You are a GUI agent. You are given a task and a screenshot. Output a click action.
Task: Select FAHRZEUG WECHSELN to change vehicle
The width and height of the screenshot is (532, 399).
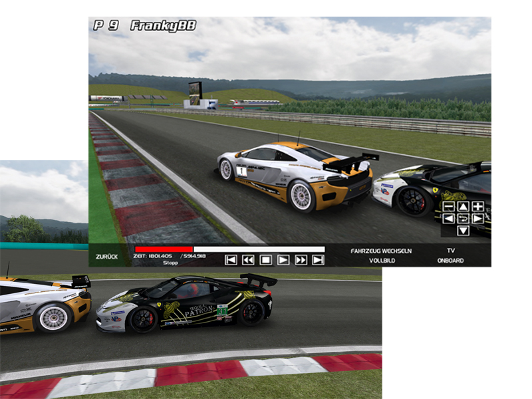[381, 251]
